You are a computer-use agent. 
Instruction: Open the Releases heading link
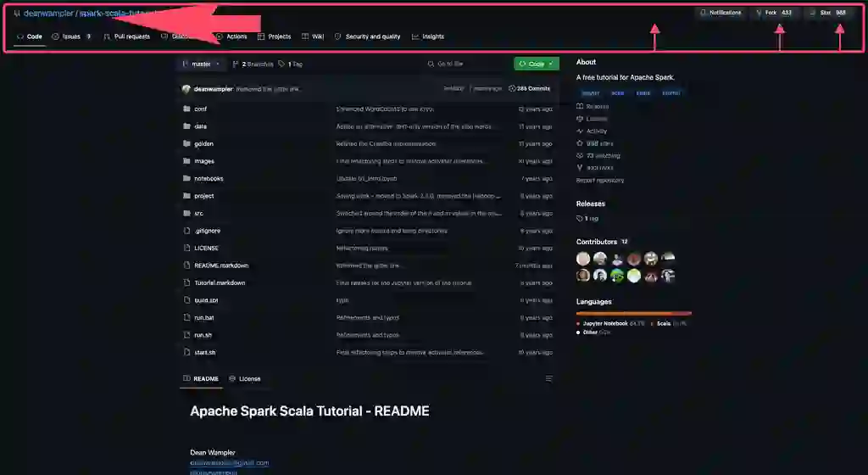pos(590,204)
